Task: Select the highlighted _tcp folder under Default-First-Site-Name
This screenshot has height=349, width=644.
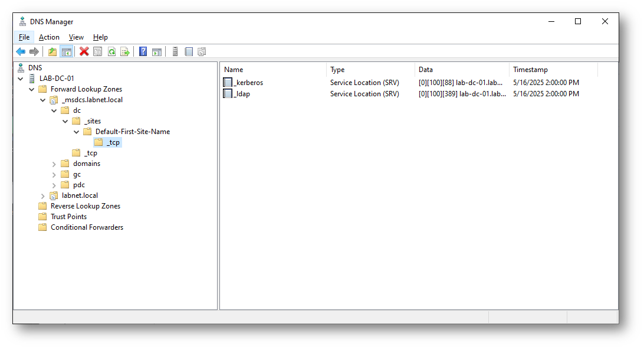Action: (x=113, y=143)
